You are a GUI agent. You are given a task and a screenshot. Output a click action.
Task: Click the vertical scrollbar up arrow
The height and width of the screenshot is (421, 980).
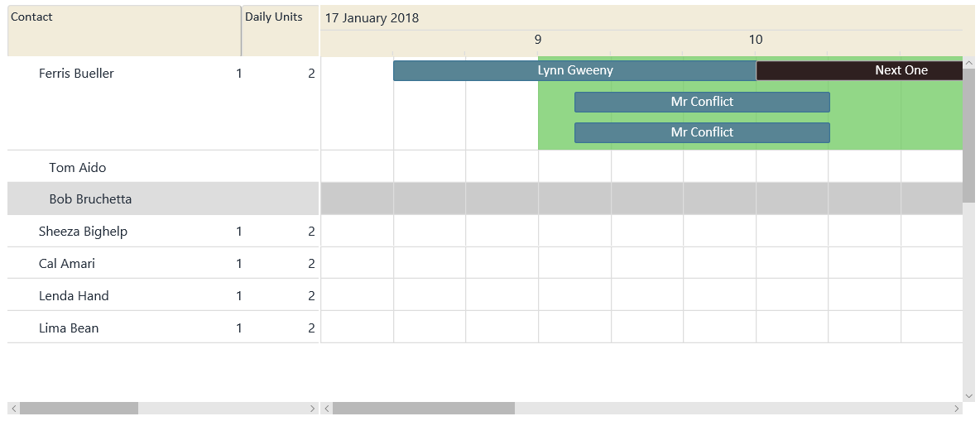(x=968, y=63)
